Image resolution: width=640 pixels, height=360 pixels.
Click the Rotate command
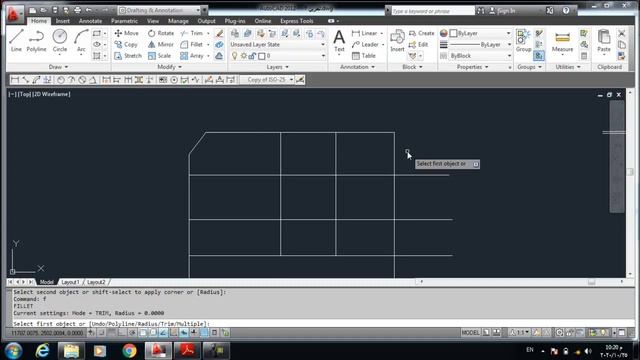point(161,33)
